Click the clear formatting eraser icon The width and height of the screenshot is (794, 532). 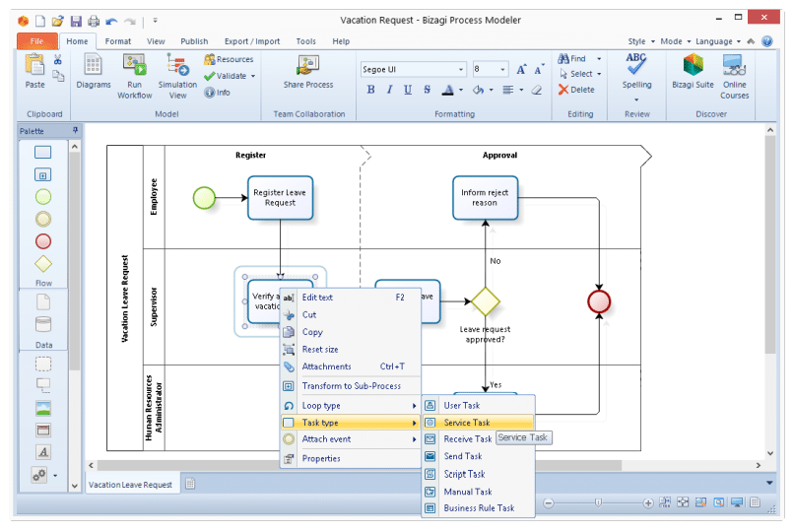pyautogui.click(x=537, y=90)
